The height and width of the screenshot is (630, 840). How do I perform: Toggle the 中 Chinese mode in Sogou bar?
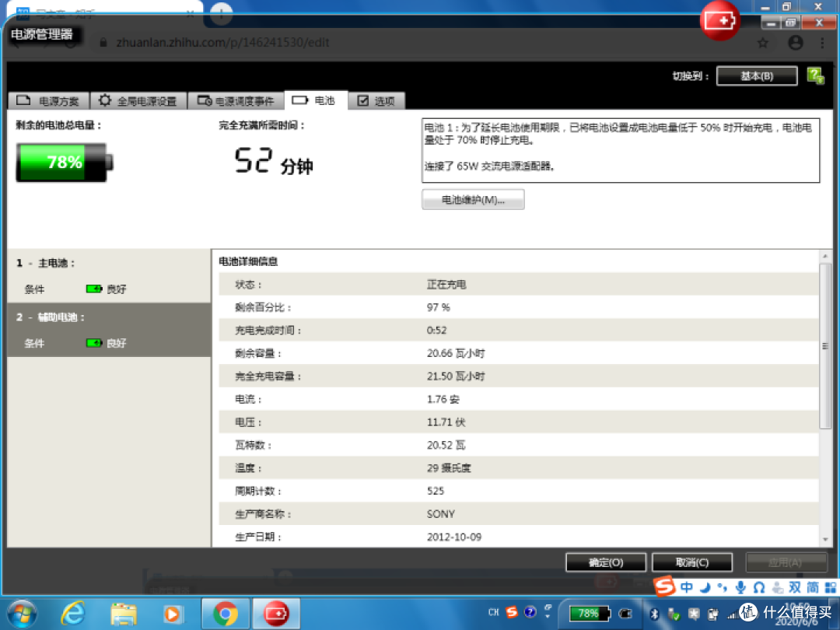(687, 588)
